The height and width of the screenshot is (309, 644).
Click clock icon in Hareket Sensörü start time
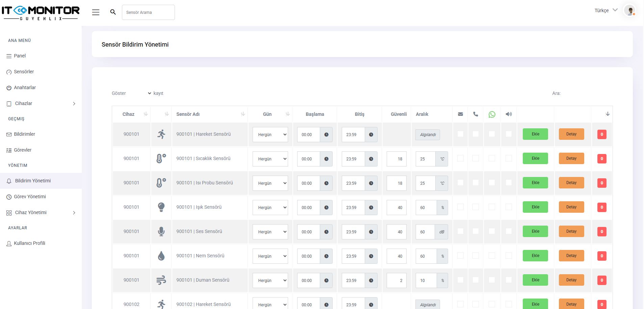(326, 135)
